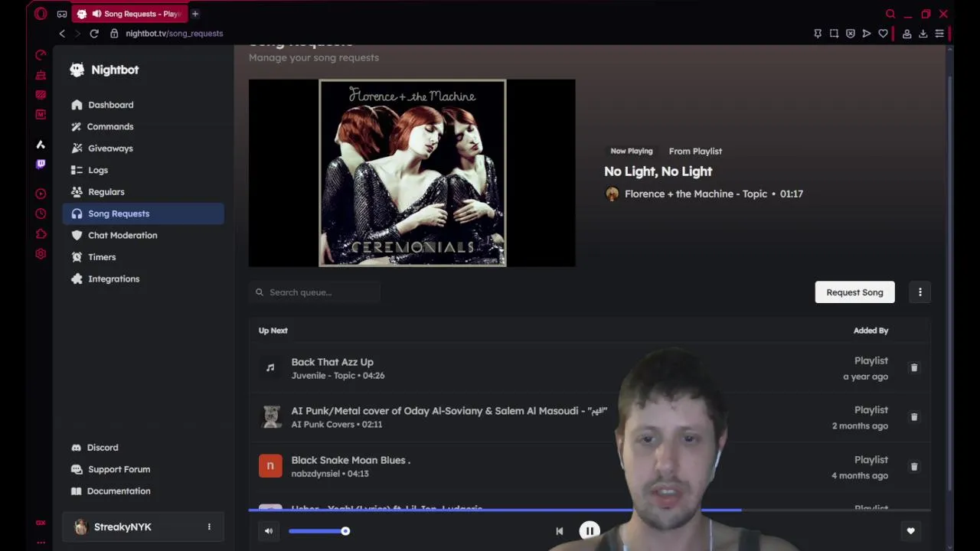980x551 pixels.
Task: Click the heart favorite icon in player
Action: coord(911,531)
